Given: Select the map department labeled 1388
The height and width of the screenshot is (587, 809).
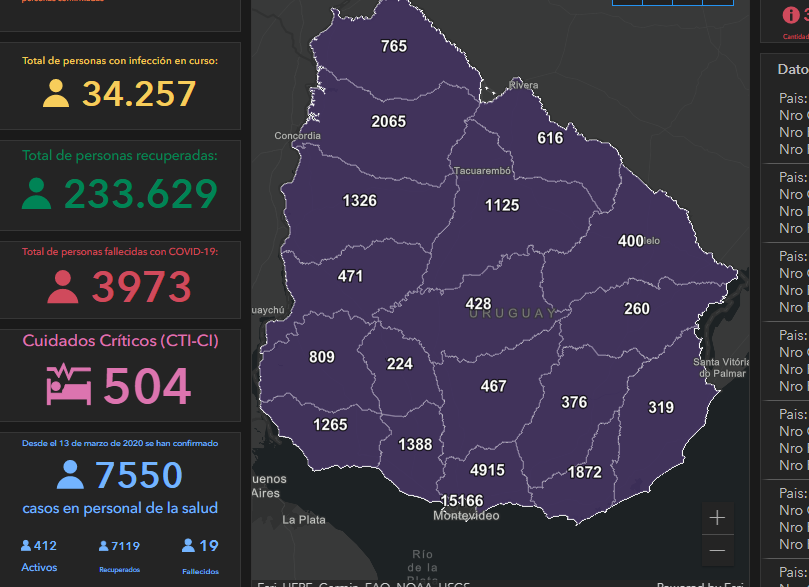Looking at the screenshot, I should [415, 445].
